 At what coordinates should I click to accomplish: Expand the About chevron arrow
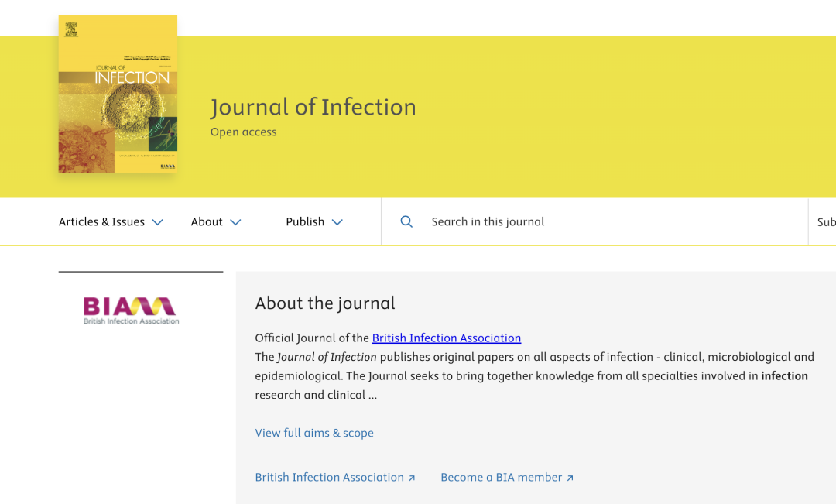click(x=235, y=222)
